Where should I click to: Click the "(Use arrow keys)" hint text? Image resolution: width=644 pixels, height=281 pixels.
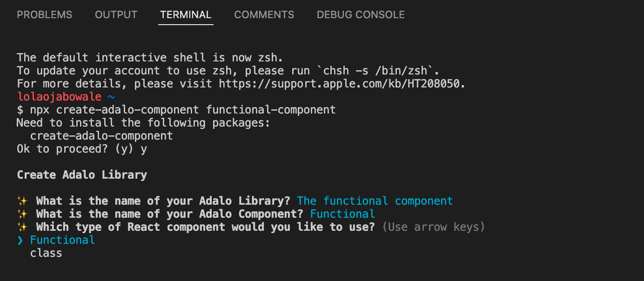(433, 227)
